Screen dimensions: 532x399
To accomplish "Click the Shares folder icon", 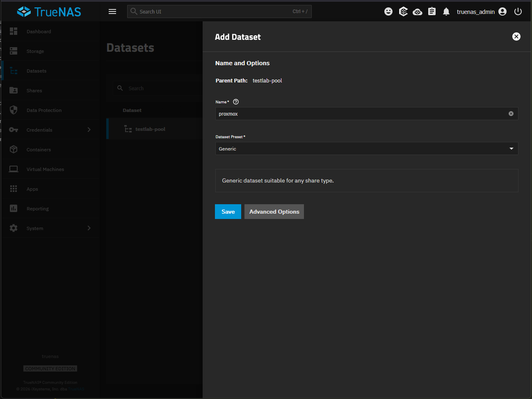I will [x=14, y=90].
